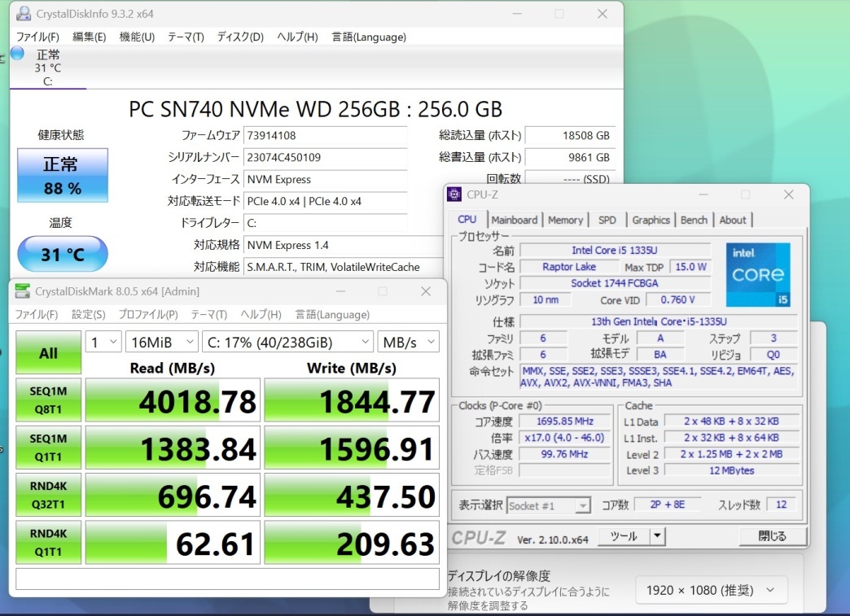Open the test count dropdown showing 1
Image resolution: width=850 pixels, height=616 pixels.
pyautogui.click(x=103, y=342)
